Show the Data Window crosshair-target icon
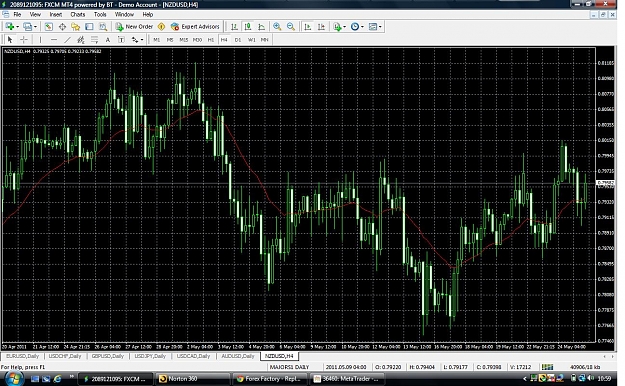 point(62,27)
